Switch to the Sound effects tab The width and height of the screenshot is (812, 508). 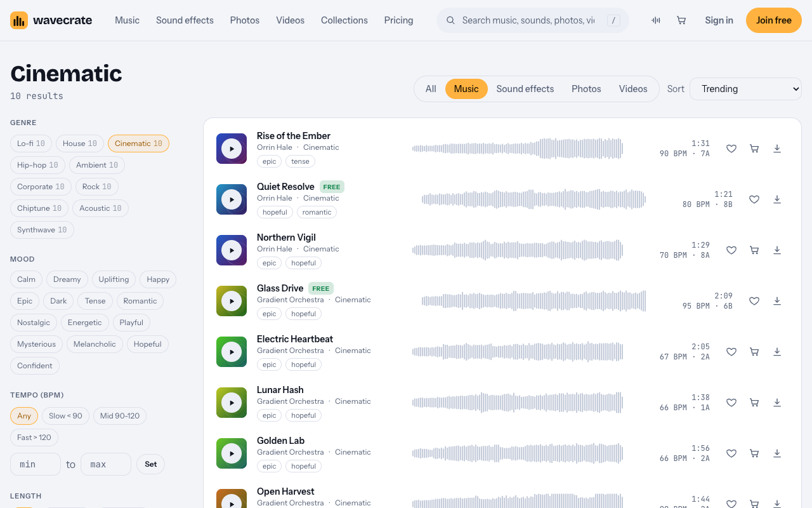pos(525,89)
